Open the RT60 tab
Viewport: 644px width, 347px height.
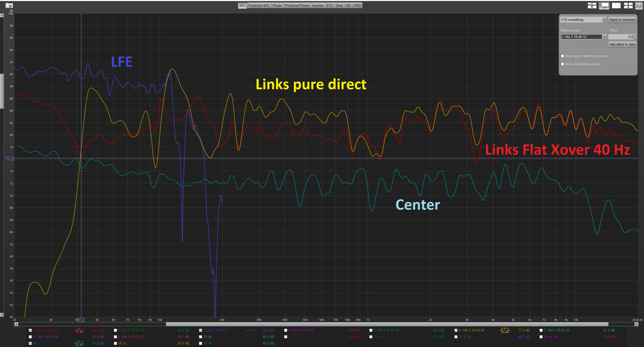357,6
